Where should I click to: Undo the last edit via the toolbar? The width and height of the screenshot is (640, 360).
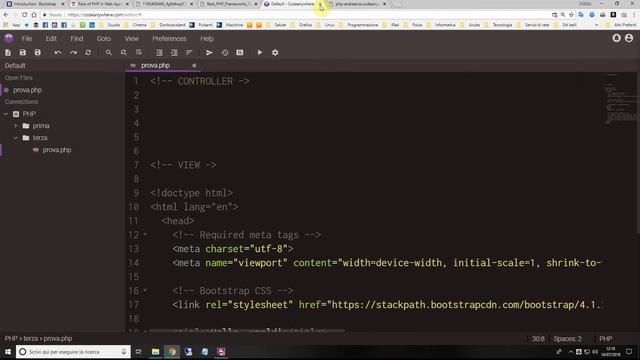coord(58,53)
